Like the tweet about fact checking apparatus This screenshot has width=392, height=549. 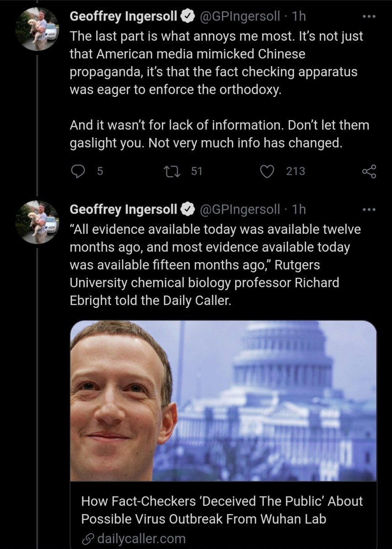267,172
